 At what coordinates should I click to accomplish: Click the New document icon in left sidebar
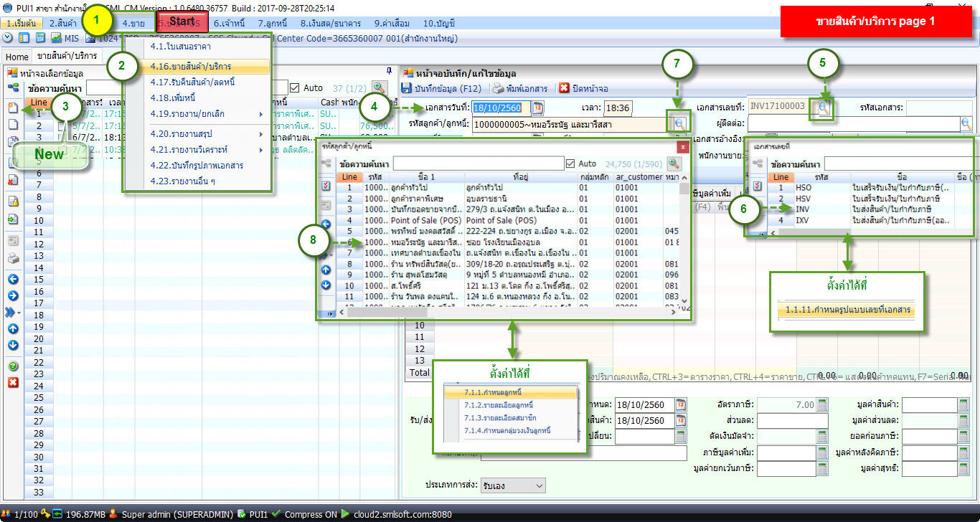tap(13, 108)
